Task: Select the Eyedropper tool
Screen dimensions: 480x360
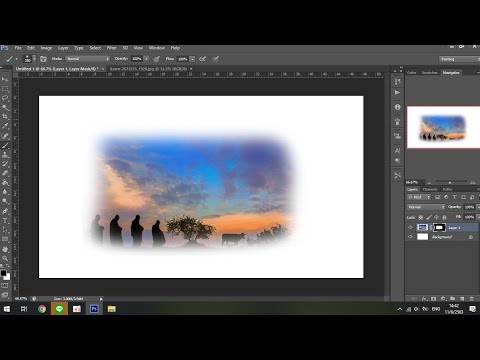Action: [5, 126]
